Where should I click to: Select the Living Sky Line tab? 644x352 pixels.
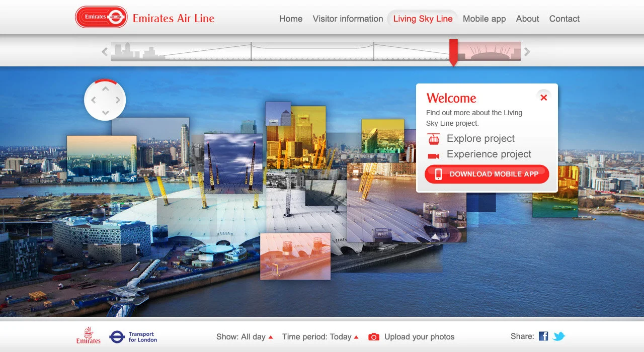[x=423, y=19]
